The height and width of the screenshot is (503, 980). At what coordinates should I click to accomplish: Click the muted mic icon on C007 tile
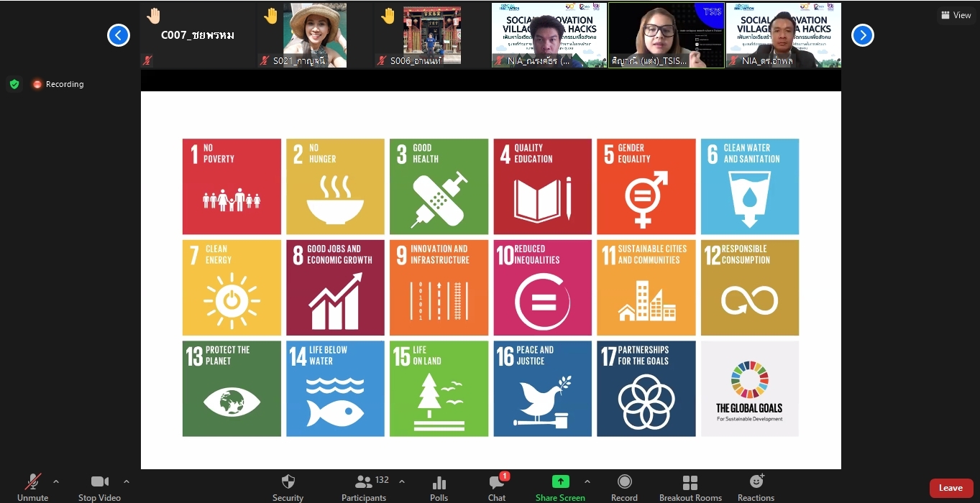tap(147, 61)
